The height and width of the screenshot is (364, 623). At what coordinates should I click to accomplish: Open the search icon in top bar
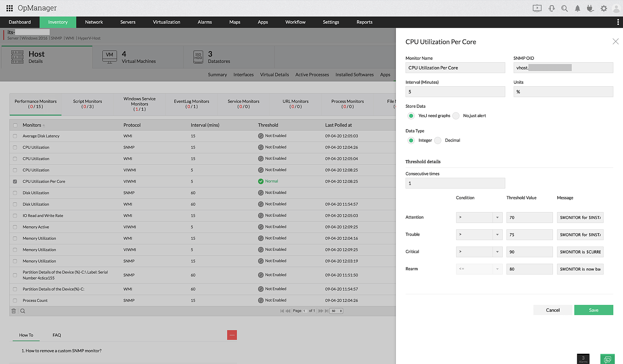point(564,8)
